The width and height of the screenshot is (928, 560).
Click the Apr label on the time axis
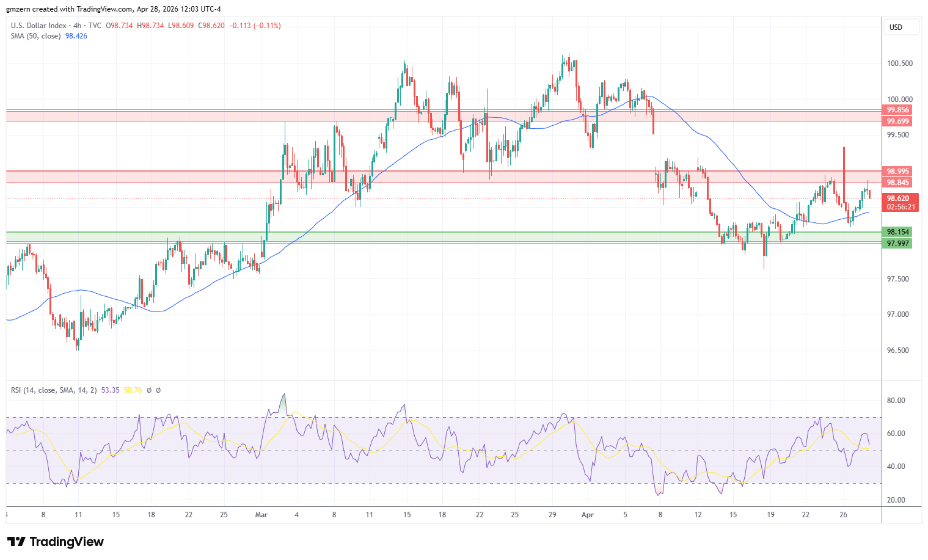(x=588, y=515)
